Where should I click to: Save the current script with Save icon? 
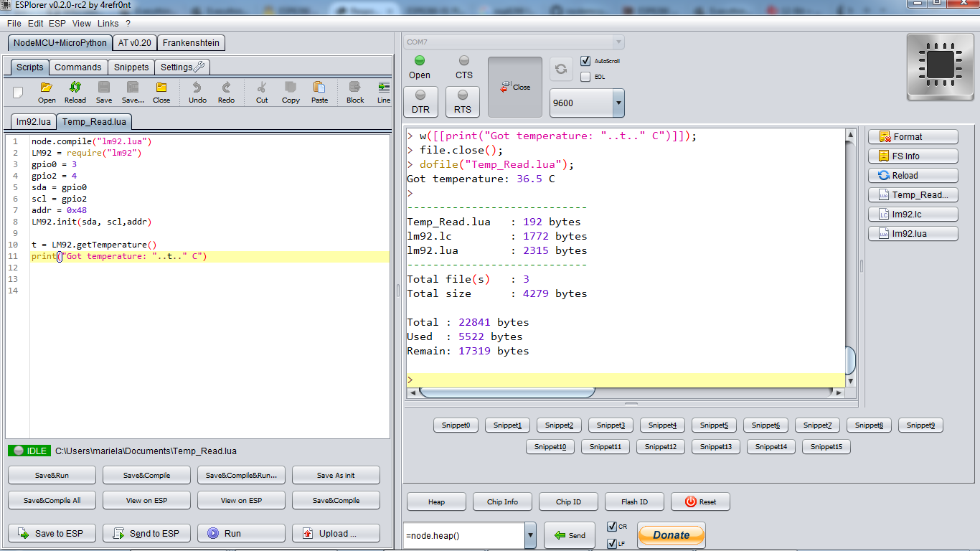click(104, 93)
